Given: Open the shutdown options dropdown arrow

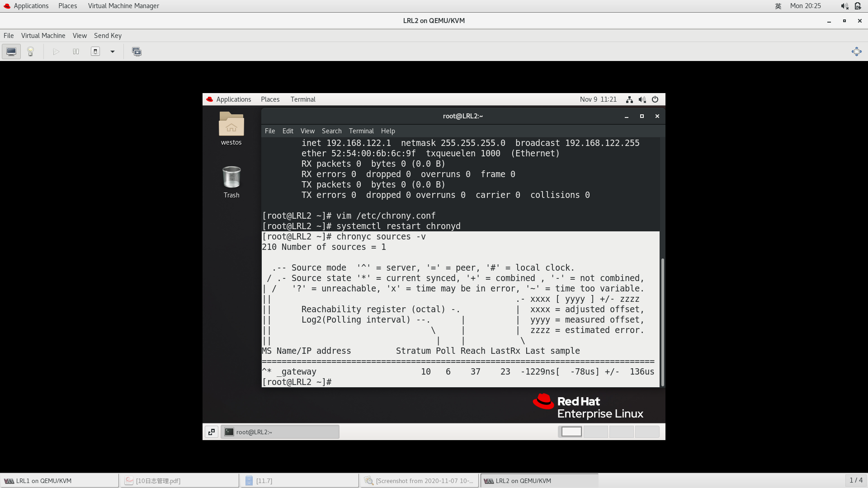Looking at the screenshot, I should [113, 52].
